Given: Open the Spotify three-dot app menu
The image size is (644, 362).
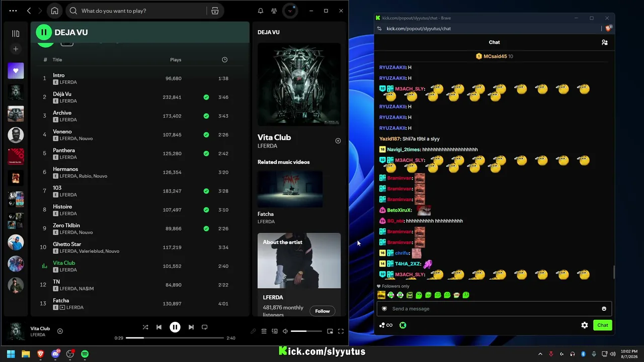Looking at the screenshot, I should (13, 11).
